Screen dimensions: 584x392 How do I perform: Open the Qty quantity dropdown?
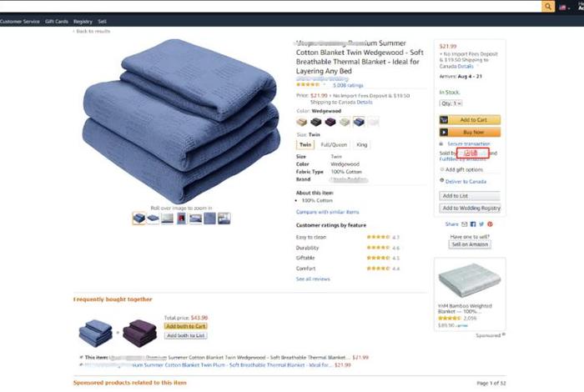(451, 103)
